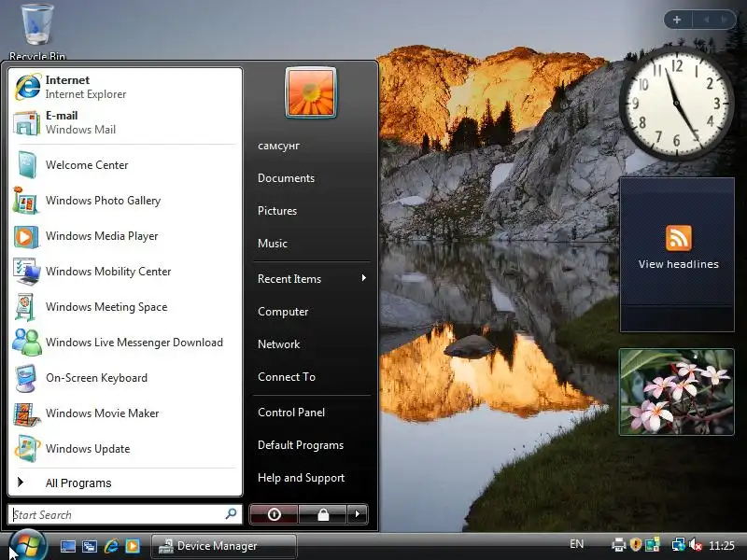Launch Windows Media Player from Start menu
The image size is (747, 560).
[125, 236]
